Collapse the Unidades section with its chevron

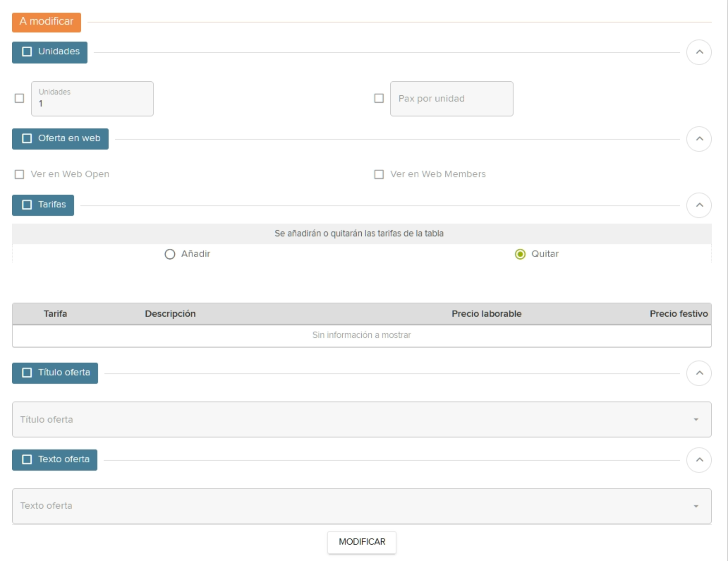tap(699, 52)
